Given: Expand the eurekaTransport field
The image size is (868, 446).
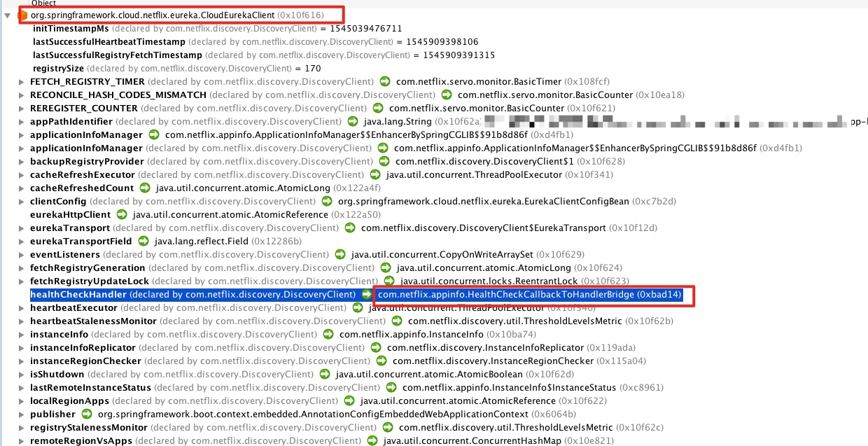Looking at the screenshot, I should click(22, 228).
